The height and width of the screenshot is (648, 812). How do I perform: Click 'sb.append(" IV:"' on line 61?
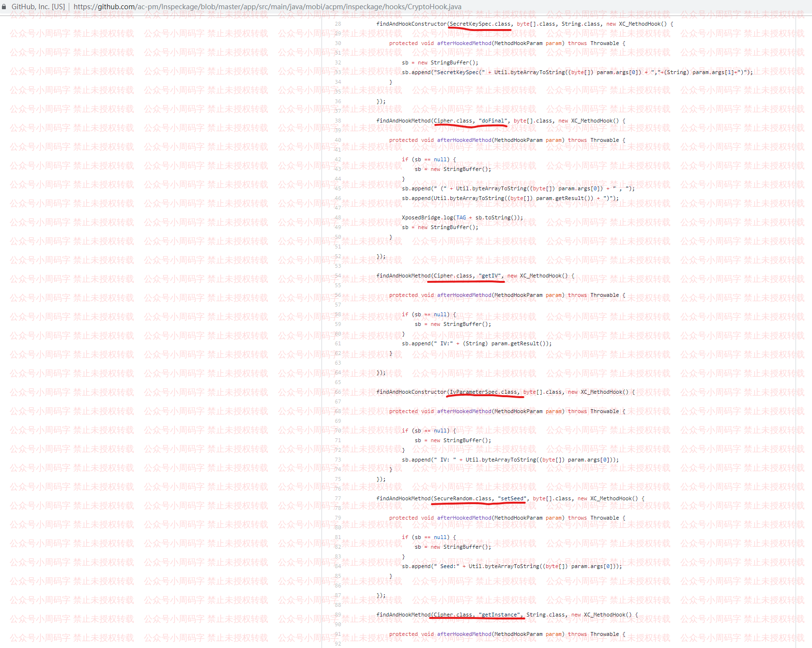(x=428, y=343)
